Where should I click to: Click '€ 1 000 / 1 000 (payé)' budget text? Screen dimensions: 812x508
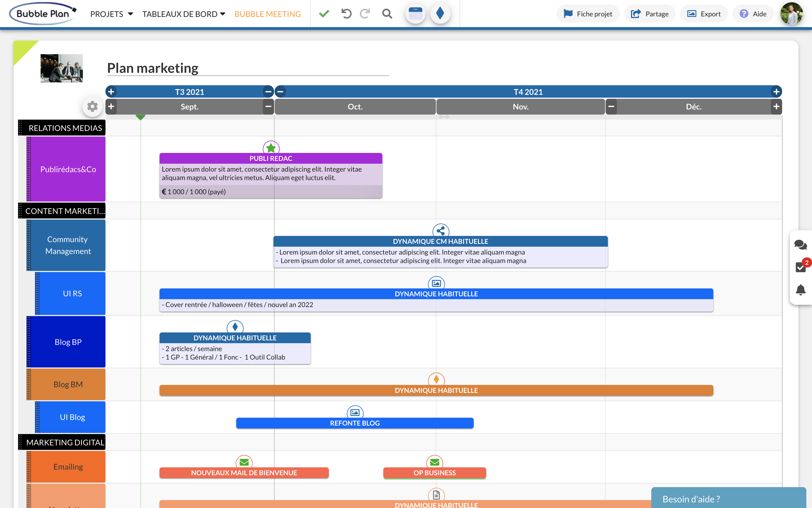194,192
